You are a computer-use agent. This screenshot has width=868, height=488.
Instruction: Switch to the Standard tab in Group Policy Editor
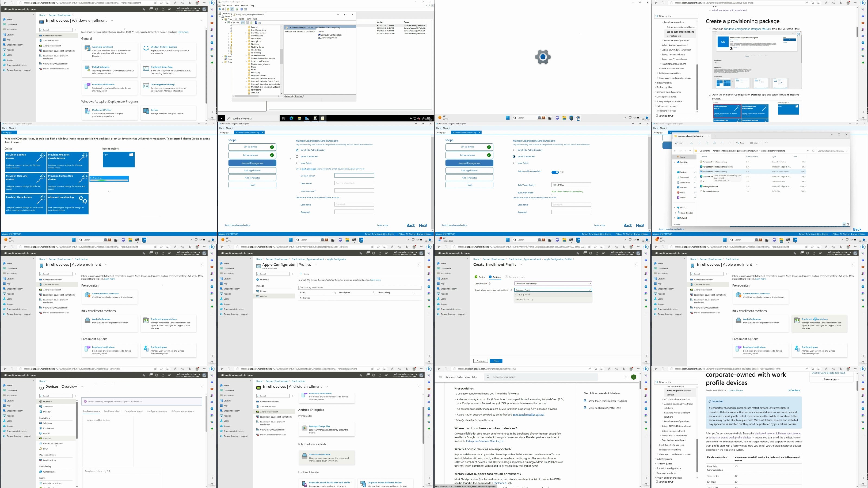pyautogui.click(x=299, y=96)
